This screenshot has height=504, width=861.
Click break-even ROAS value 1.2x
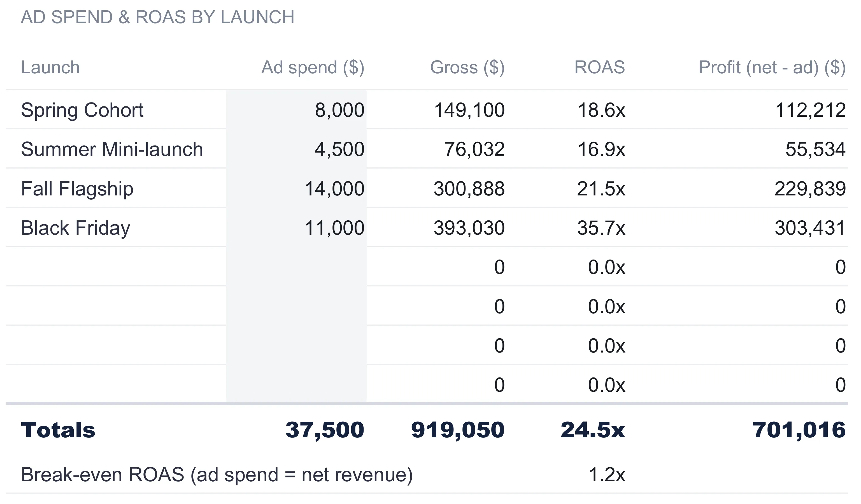(x=607, y=475)
